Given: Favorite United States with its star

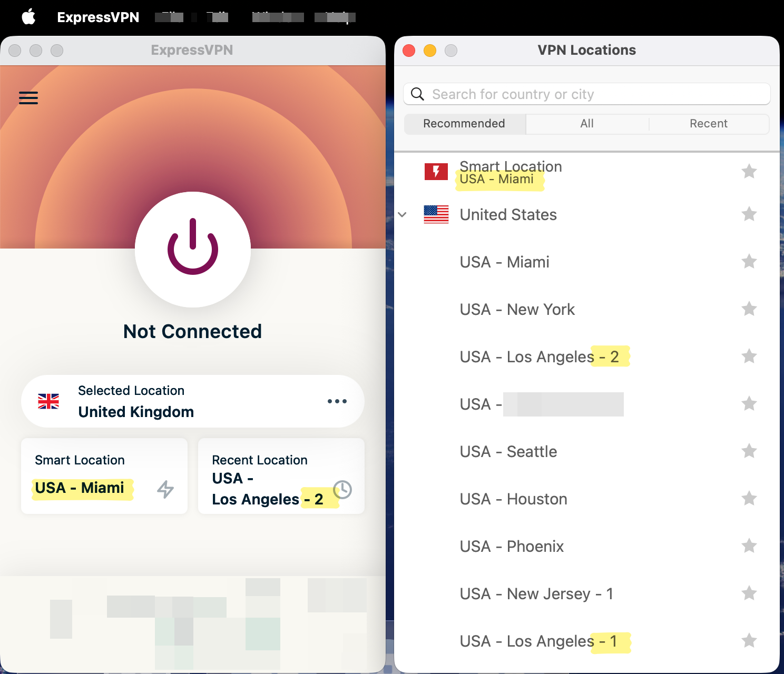Looking at the screenshot, I should coord(749,214).
